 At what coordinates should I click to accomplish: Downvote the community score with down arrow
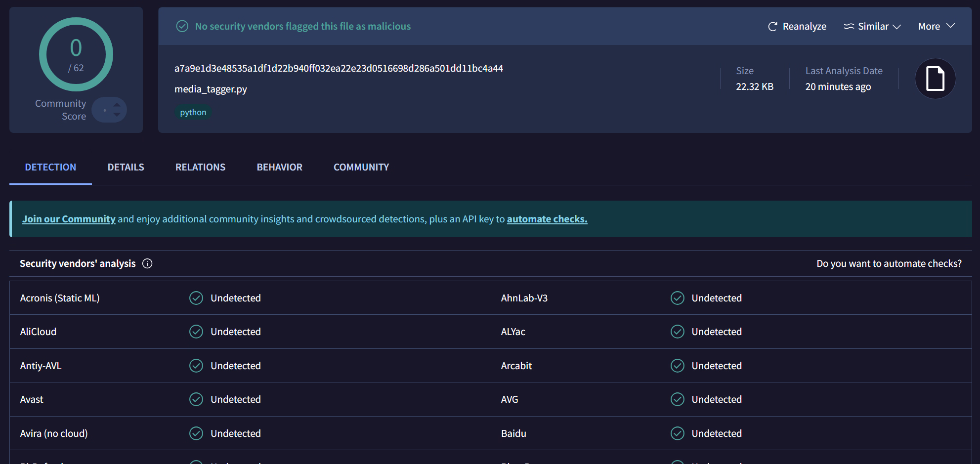coord(117,115)
